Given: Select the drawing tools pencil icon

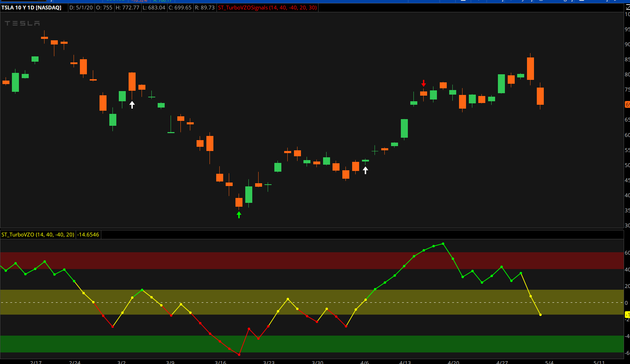Looking at the screenshot, I should click(522, 1).
